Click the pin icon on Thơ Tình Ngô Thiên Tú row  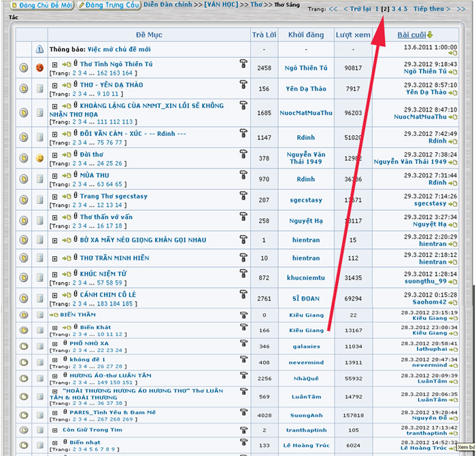[243, 64]
